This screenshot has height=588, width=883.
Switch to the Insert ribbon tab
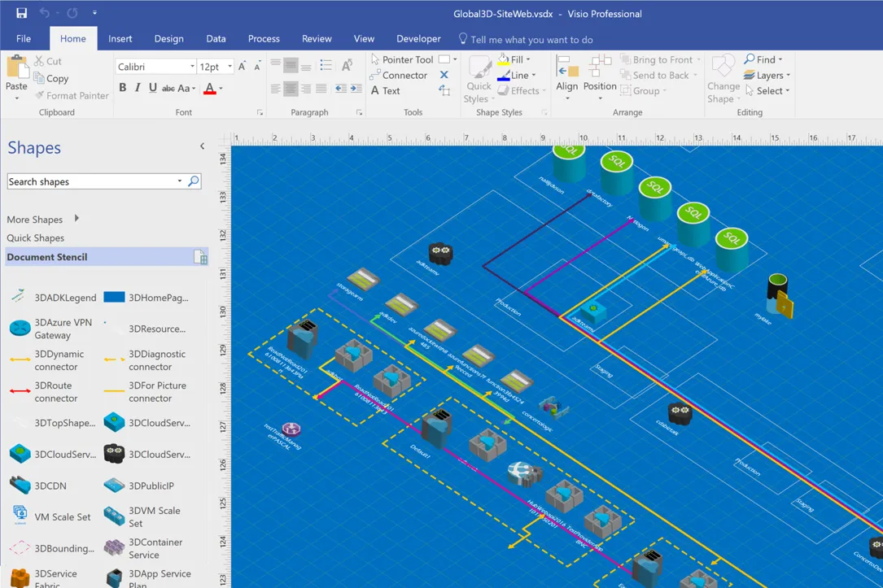(120, 39)
